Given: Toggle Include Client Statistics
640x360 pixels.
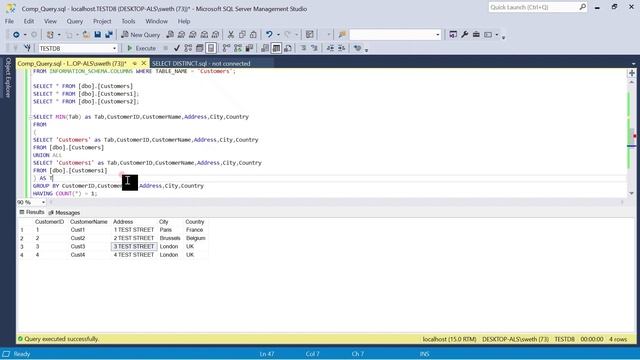Looking at the screenshot, I should pyautogui.click(x=249, y=48).
